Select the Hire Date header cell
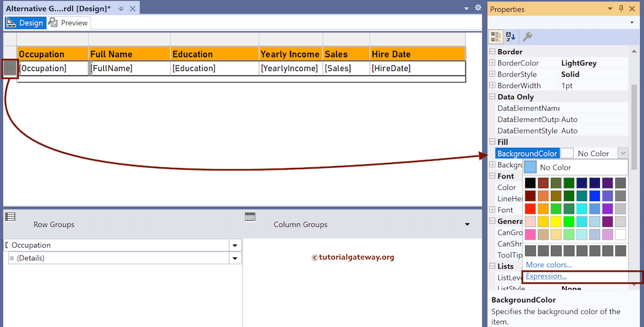 click(x=418, y=54)
